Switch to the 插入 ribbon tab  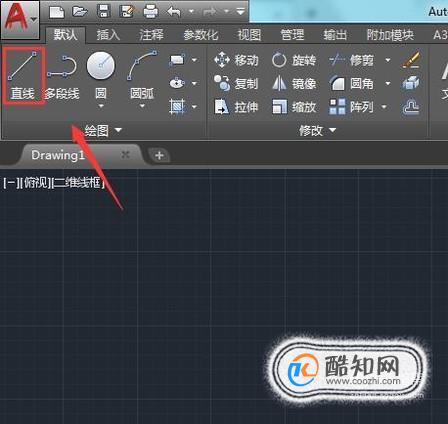(108, 35)
